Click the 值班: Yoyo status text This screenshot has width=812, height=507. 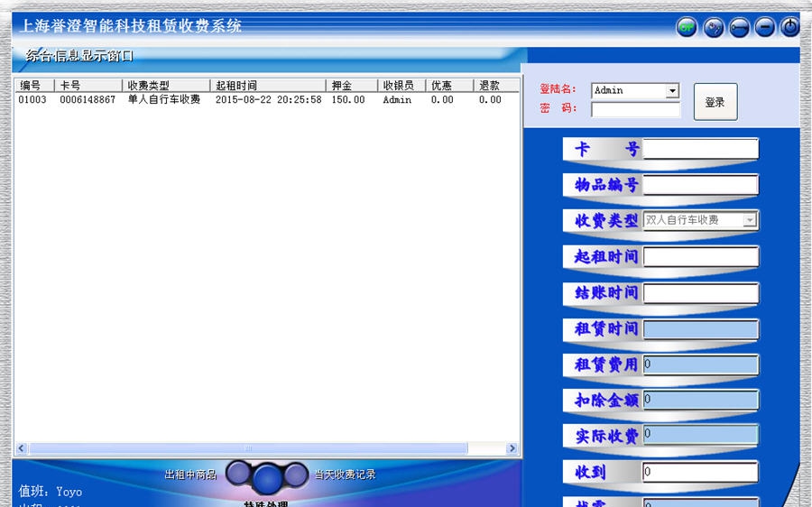coord(51,491)
